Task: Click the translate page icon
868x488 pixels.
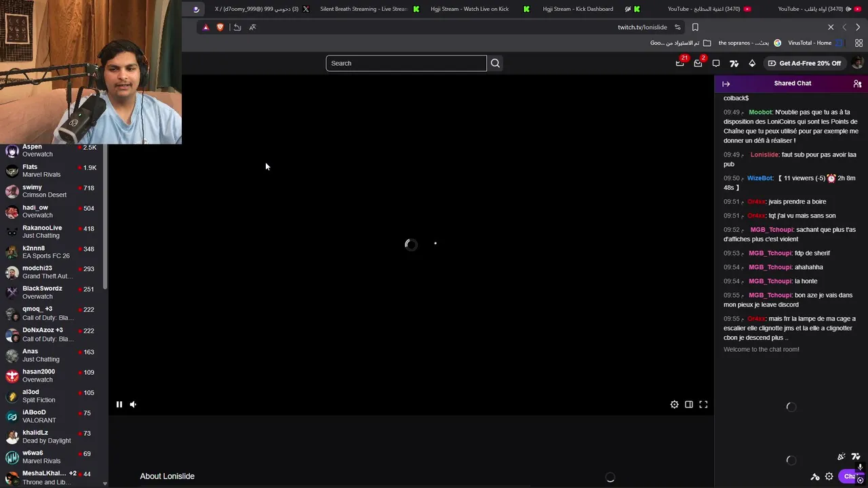Action: tap(252, 27)
